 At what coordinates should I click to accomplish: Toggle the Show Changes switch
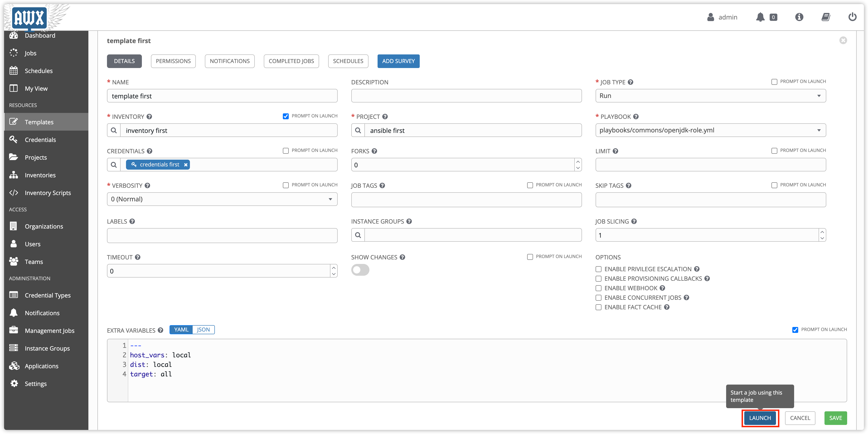[x=360, y=270]
